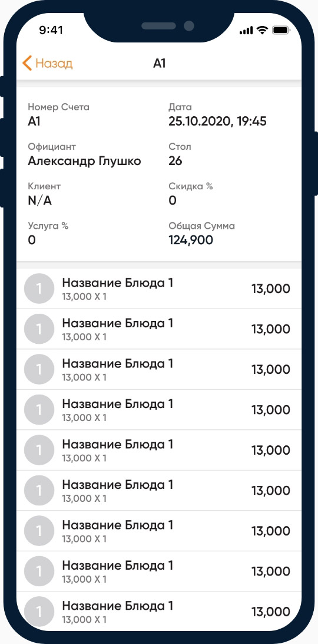The image size is (318, 644).
Task: Tap the quantity badge of the first dish
Action: 39,289
